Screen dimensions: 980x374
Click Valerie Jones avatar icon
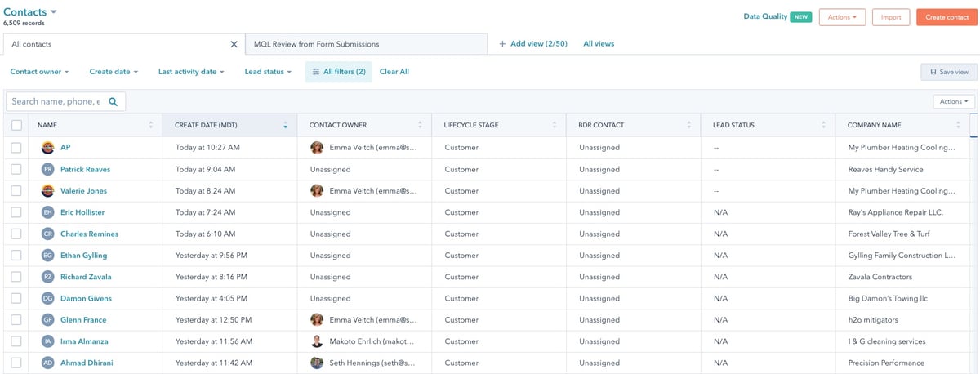47,190
